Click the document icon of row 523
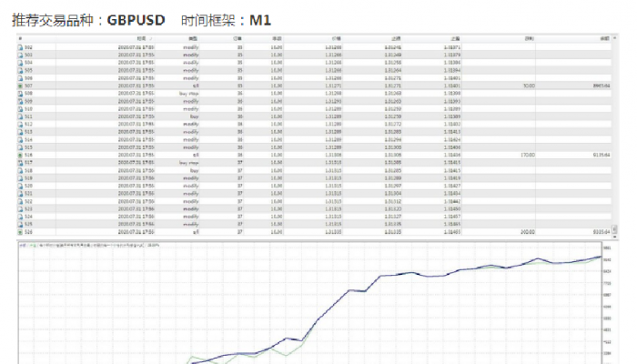Image resolution: width=637 pixels, height=364 pixels. coord(20,209)
